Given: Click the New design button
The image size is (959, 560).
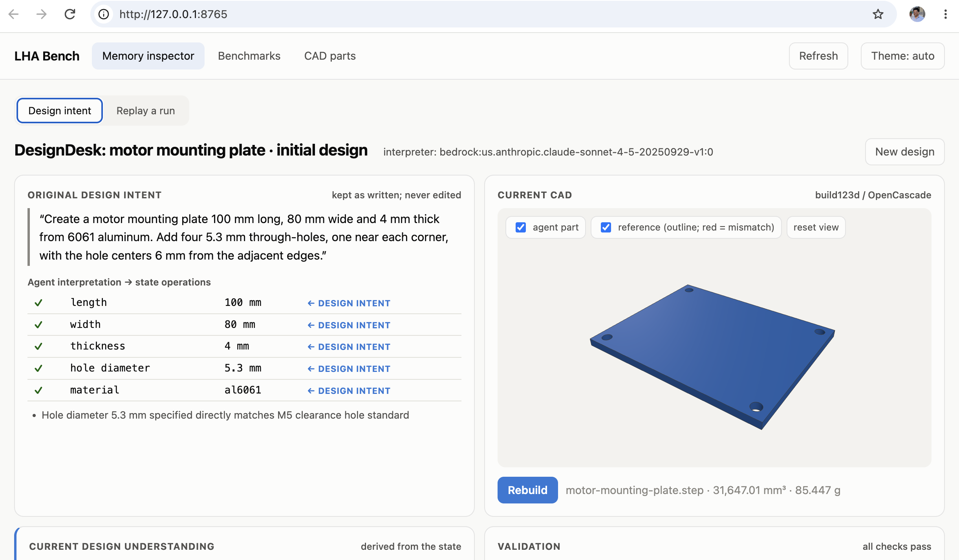Looking at the screenshot, I should point(905,152).
